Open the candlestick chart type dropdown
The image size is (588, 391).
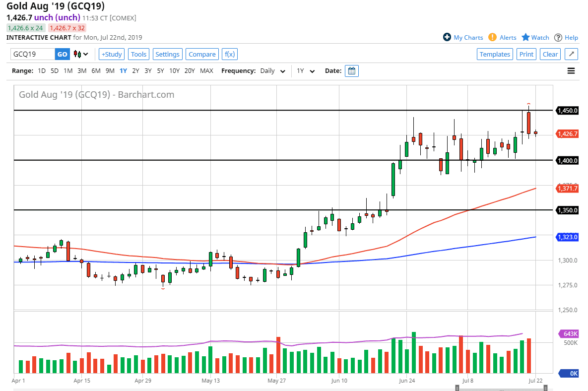tap(81, 54)
